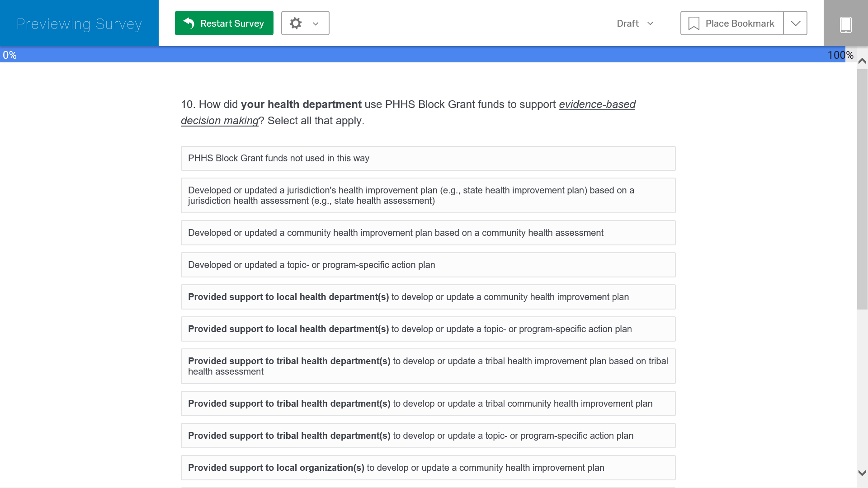Click the mobile device preview icon

pos(845,24)
